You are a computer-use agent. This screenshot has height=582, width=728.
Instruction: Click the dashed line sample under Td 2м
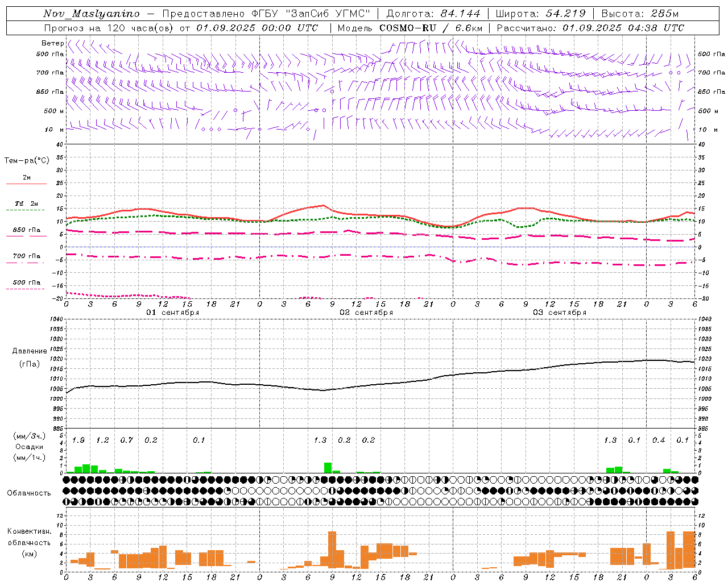25,210
